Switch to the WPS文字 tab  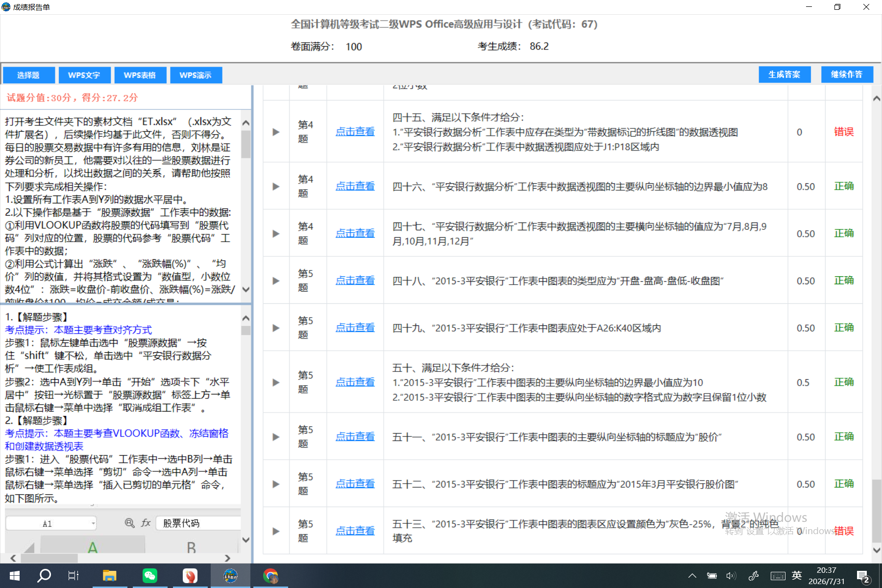(84, 75)
